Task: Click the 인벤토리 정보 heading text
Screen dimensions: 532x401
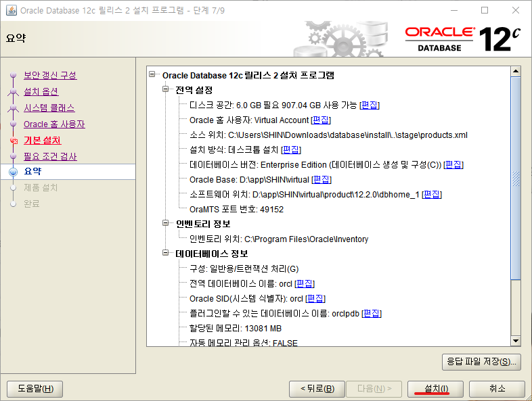Action: pos(203,224)
